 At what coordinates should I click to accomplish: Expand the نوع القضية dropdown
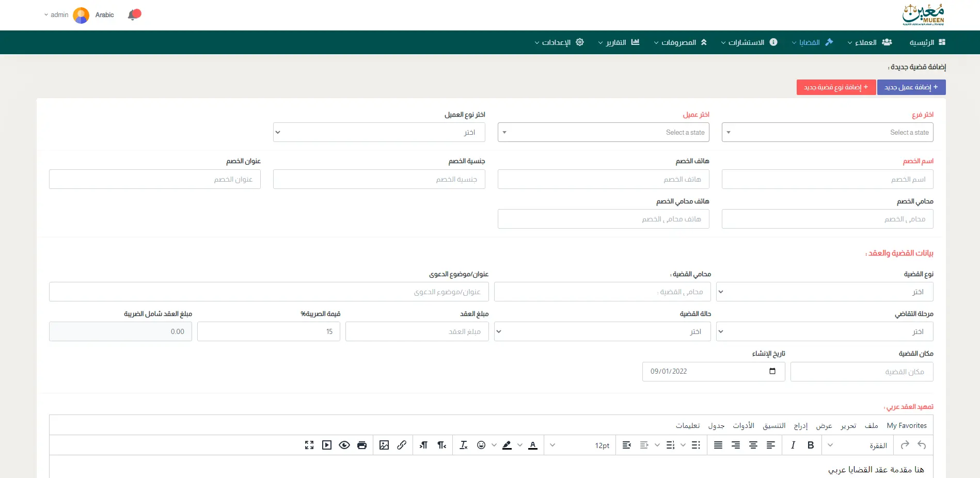825,292
